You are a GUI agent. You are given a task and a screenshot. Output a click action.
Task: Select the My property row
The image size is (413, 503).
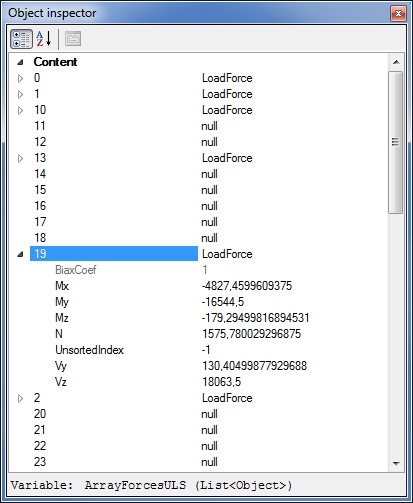197,302
